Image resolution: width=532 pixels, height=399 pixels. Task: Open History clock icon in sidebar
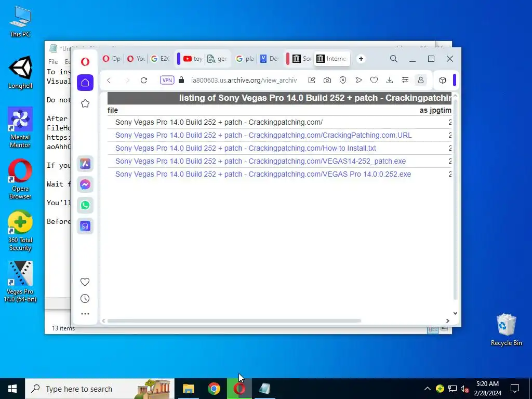coord(85,299)
